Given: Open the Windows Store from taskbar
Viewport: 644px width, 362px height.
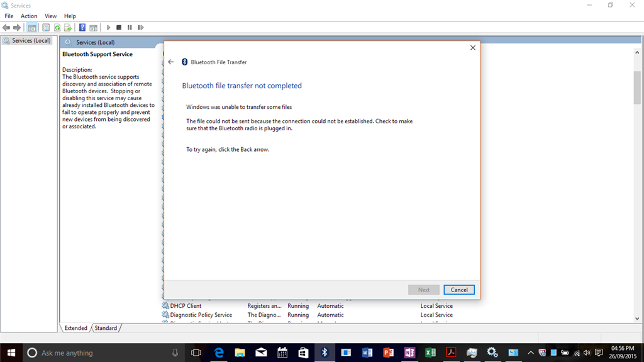Looking at the screenshot, I should coord(304,353).
